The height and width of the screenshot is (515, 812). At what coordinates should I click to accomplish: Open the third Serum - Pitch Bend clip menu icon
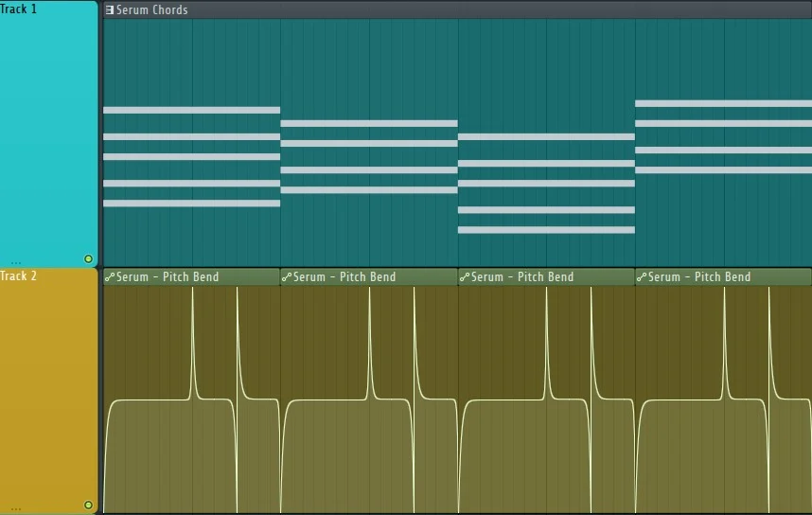[464, 277]
